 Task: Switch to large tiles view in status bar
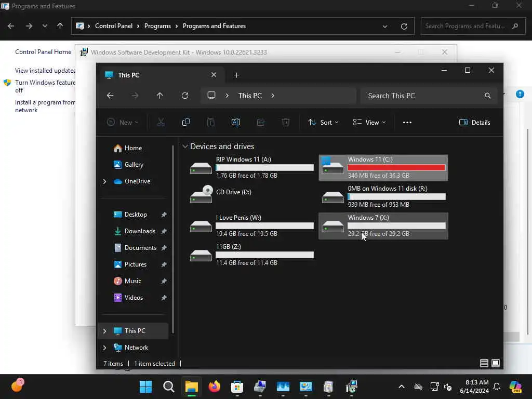click(x=496, y=363)
